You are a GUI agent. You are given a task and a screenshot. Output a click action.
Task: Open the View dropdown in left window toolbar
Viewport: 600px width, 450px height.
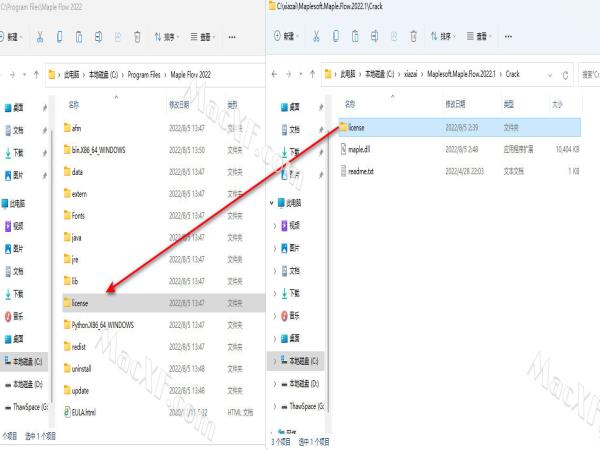203,37
